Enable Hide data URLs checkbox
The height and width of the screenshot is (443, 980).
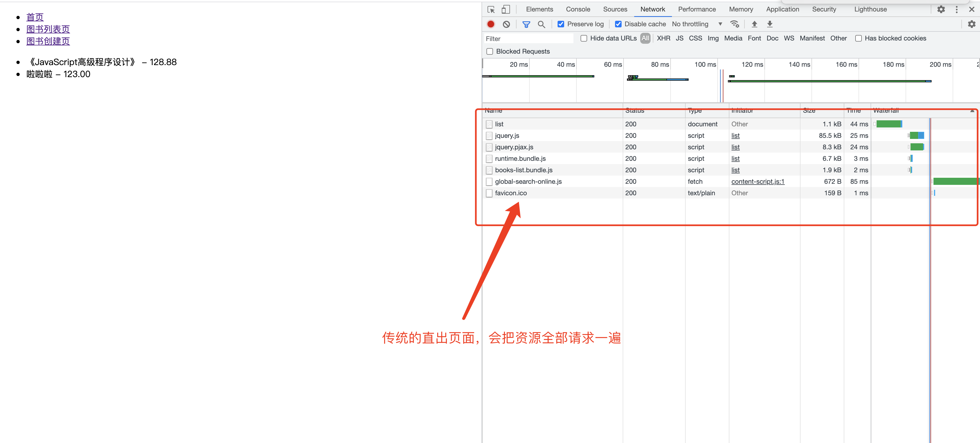(x=584, y=38)
